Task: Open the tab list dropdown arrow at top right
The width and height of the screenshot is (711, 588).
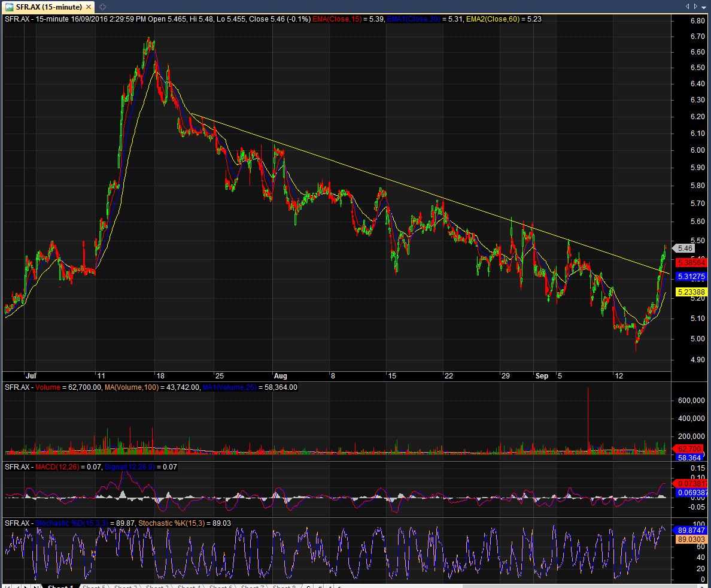Action: tap(704, 7)
